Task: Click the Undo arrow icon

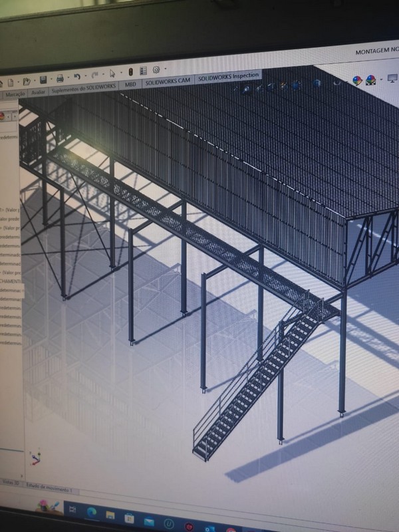Action: [x=77, y=76]
